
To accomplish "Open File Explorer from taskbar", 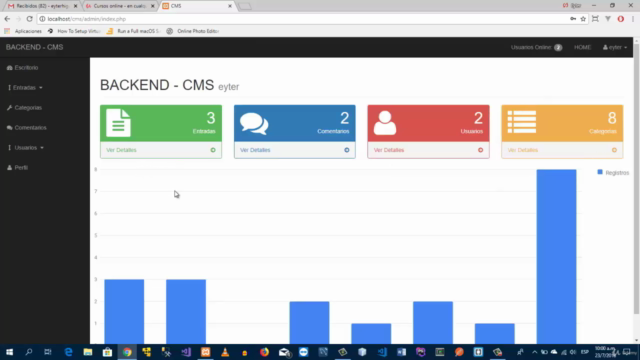I will tap(88, 352).
